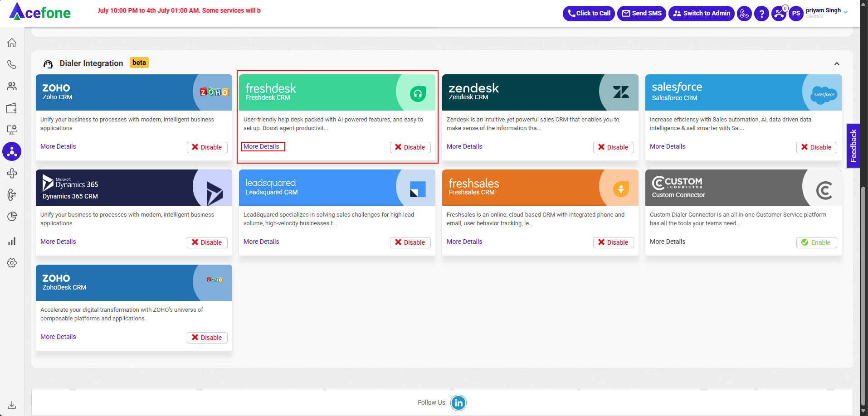Image resolution: width=868 pixels, height=416 pixels.
Task: Disable the Salesforce CRM integration
Action: (x=817, y=147)
